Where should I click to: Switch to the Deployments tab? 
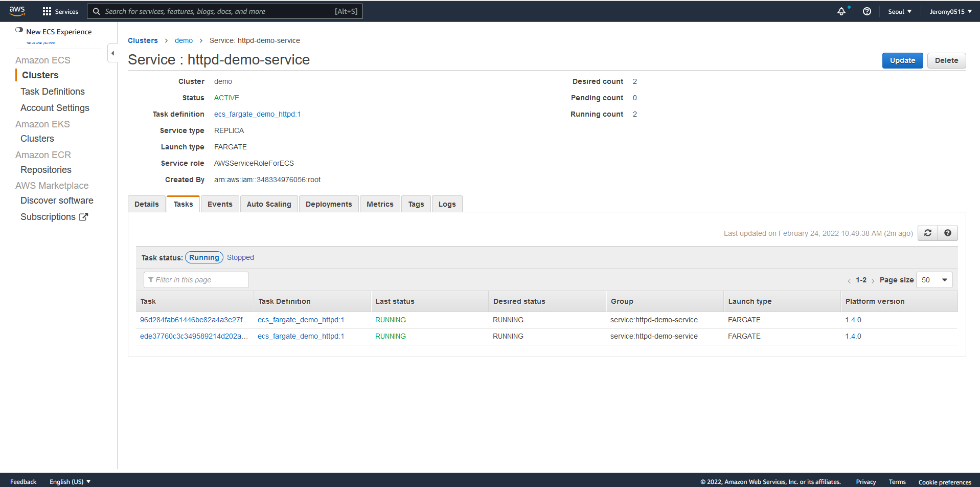[x=329, y=204]
